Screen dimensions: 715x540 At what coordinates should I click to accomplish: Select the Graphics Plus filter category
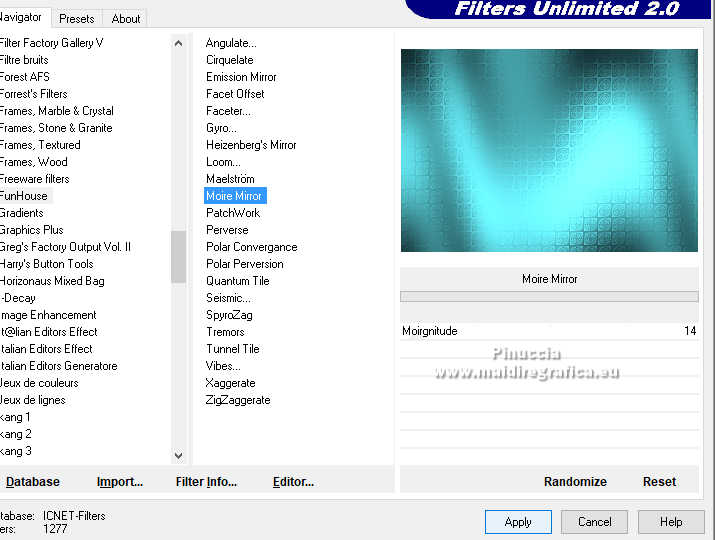coord(31,230)
